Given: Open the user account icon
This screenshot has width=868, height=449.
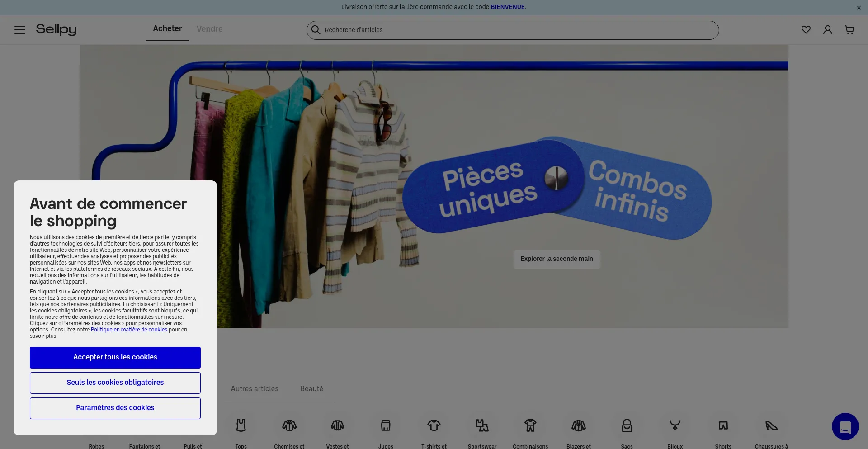Looking at the screenshot, I should pyautogui.click(x=827, y=30).
